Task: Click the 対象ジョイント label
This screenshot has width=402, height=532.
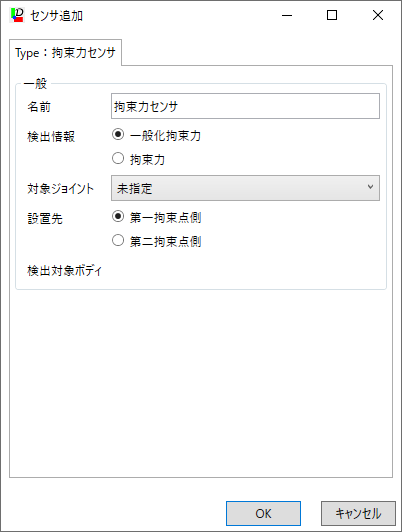Action: [60, 189]
